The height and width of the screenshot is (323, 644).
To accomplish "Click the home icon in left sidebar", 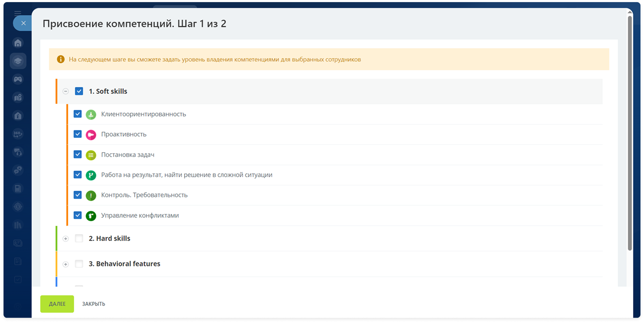I will tap(18, 43).
